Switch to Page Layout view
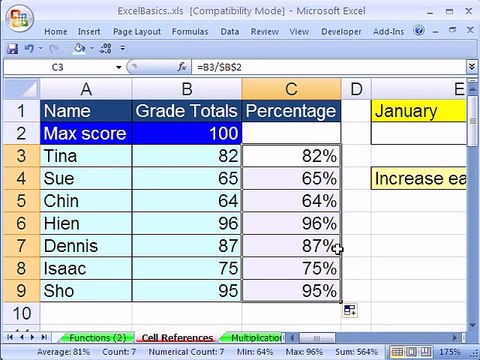The image size is (480, 360). 411,352
